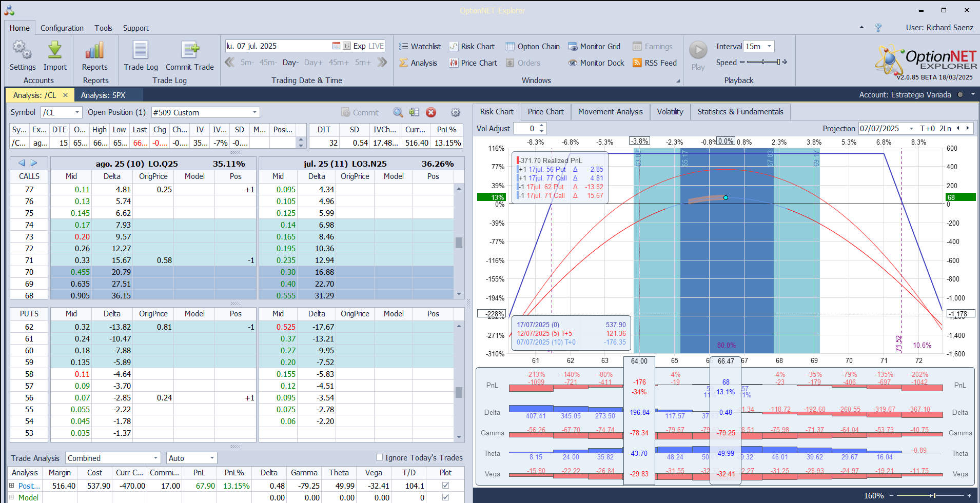
Task: Expand the Model row in Trade Analysis
Action: (12, 497)
